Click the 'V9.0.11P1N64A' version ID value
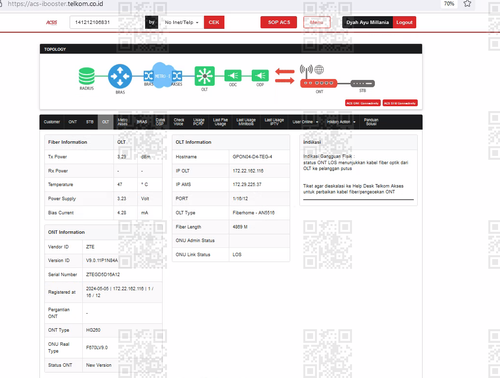Viewport: 500px width, 378px height. pos(102,260)
